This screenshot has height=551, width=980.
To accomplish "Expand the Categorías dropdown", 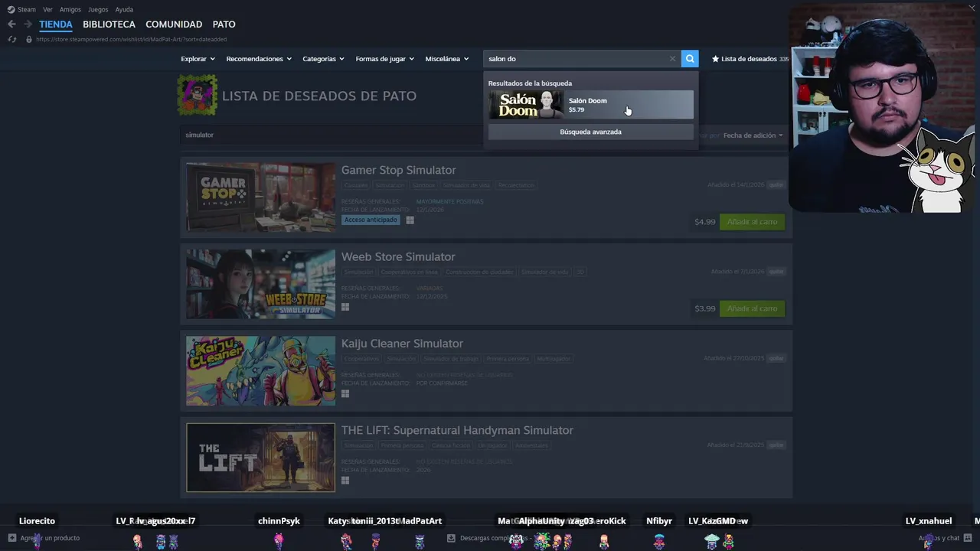I will coord(323,59).
